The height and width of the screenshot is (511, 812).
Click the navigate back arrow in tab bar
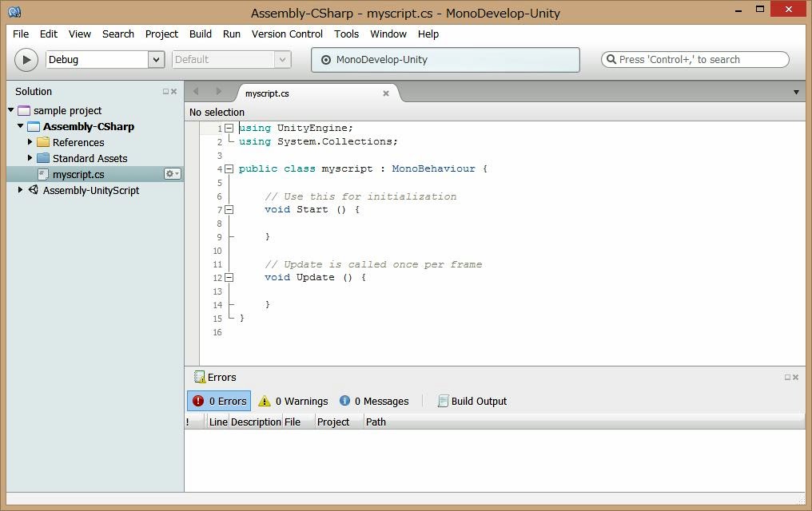[x=197, y=92]
